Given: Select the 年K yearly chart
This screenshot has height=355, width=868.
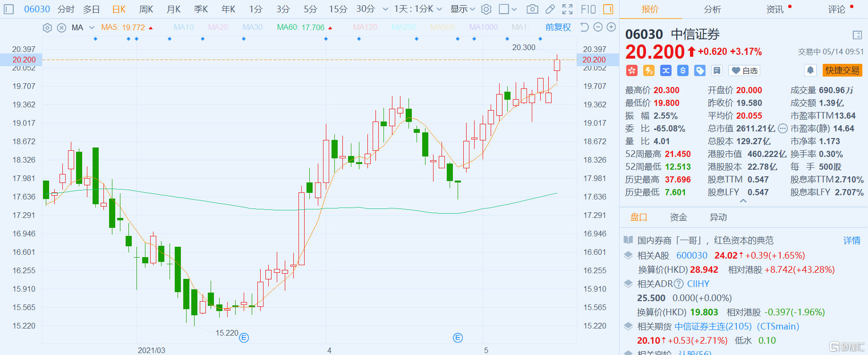Looking at the screenshot, I should (x=229, y=9).
